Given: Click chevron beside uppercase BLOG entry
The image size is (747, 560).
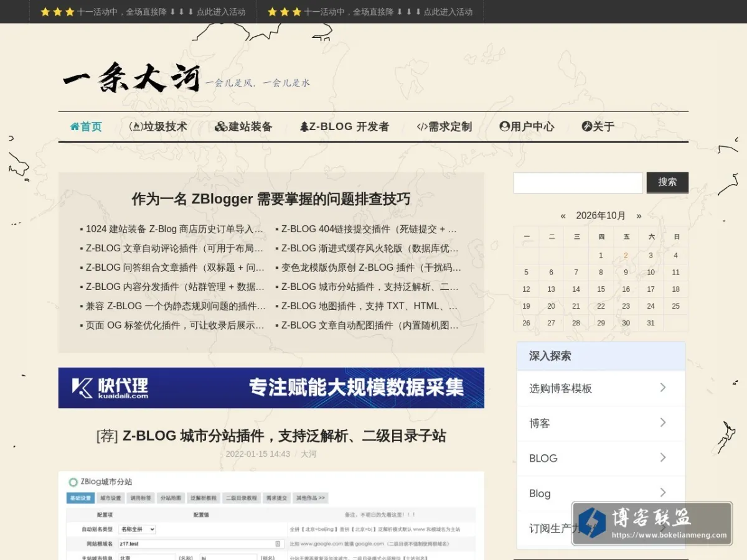Looking at the screenshot, I should pyautogui.click(x=663, y=457).
